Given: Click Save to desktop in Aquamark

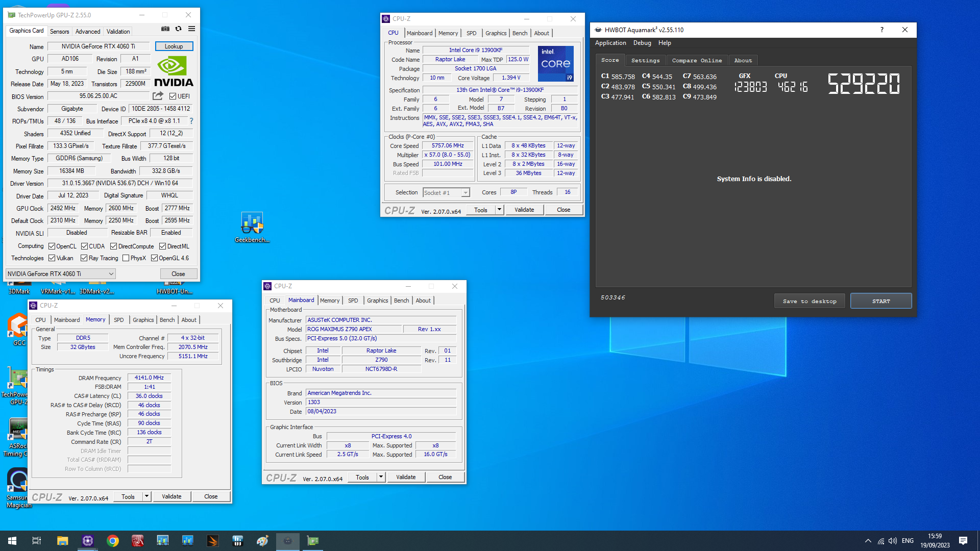Looking at the screenshot, I should 810,301.
